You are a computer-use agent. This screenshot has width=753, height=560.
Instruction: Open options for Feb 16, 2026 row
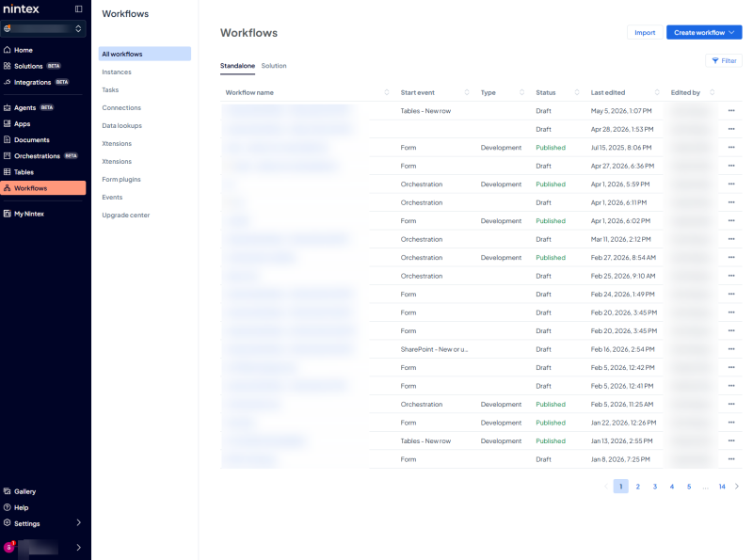(731, 349)
